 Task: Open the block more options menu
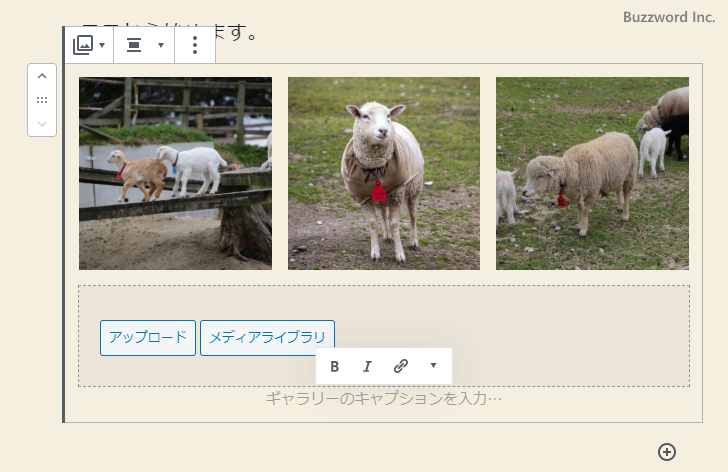click(x=195, y=45)
